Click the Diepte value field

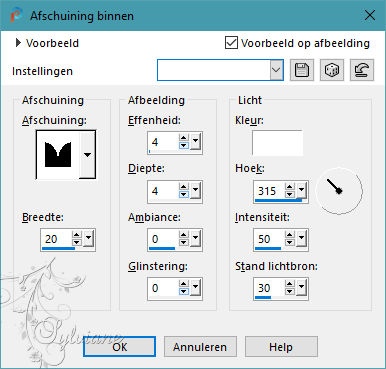(x=163, y=191)
